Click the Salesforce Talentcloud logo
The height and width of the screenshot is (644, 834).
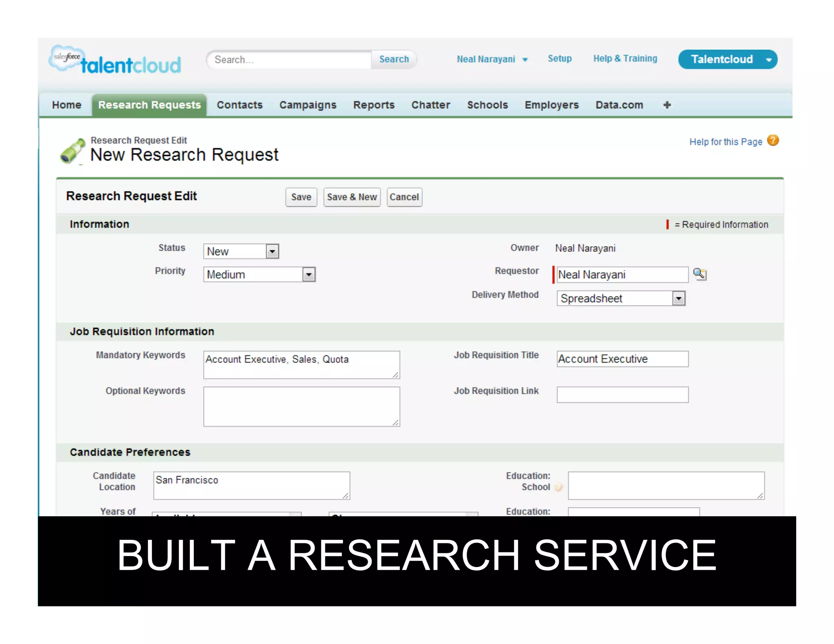115,61
